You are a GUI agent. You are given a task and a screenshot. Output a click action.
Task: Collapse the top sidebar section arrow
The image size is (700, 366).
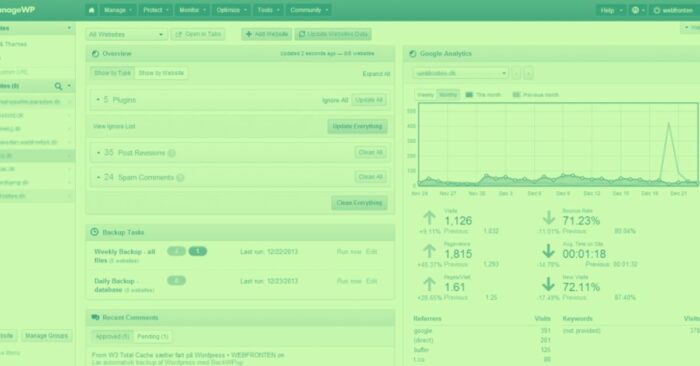click(69, 28)
